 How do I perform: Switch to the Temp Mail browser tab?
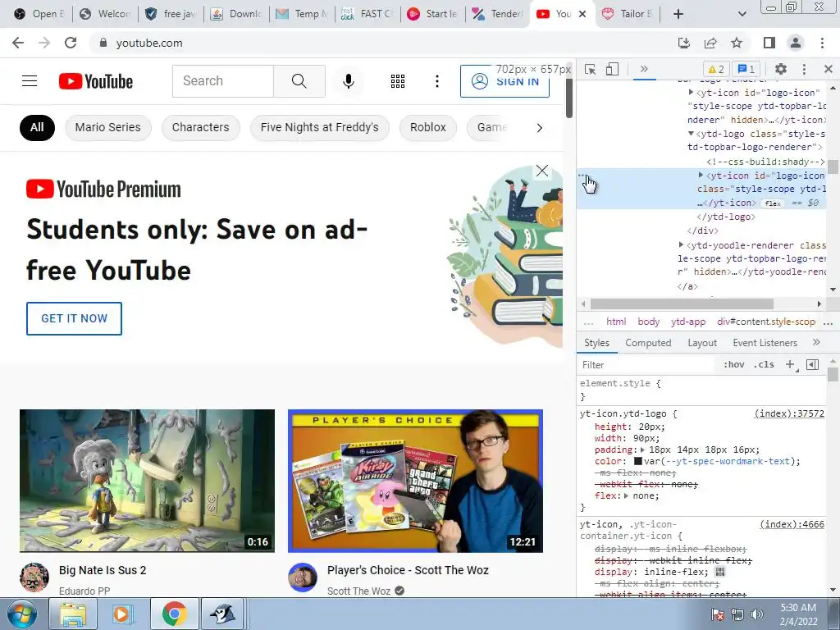pos(302,14)
